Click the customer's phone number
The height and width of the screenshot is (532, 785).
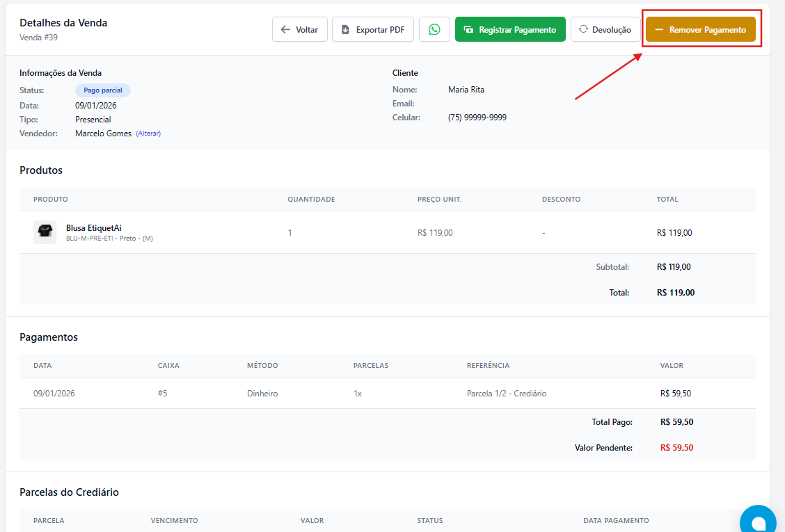[x=477, y=118]
